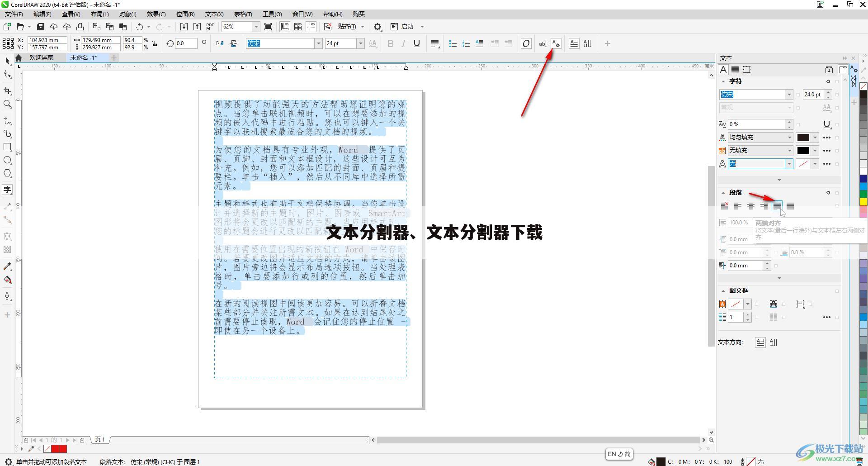The image size is (868, 466).
Task: Toggle full-screen preview
Action: (268, 27)
